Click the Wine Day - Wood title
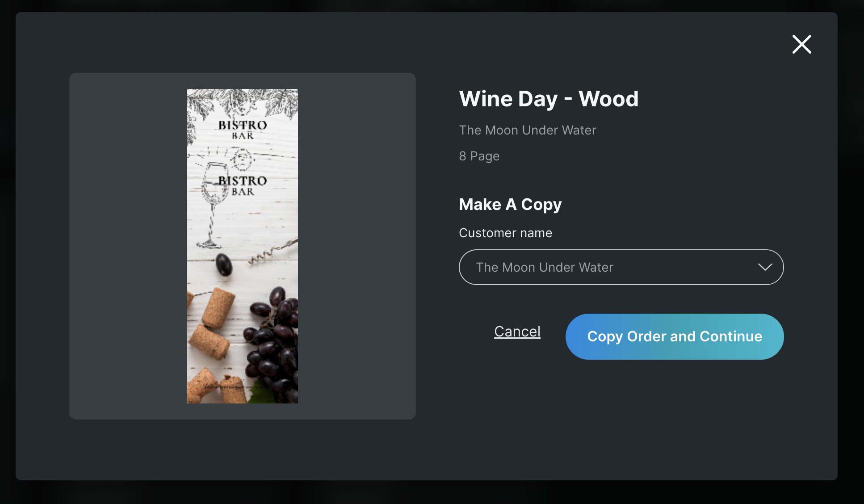Image resolution: width=864 pixels, height=504 pixels. point(549,99)
